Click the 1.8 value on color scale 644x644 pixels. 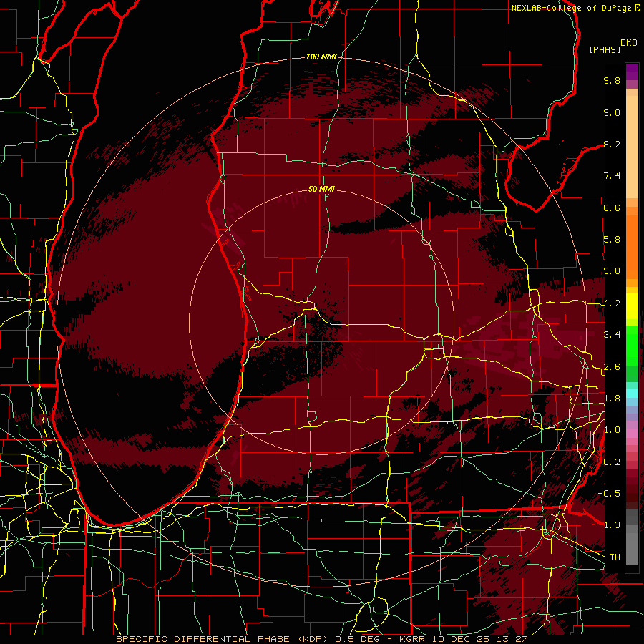pos(612,399)
